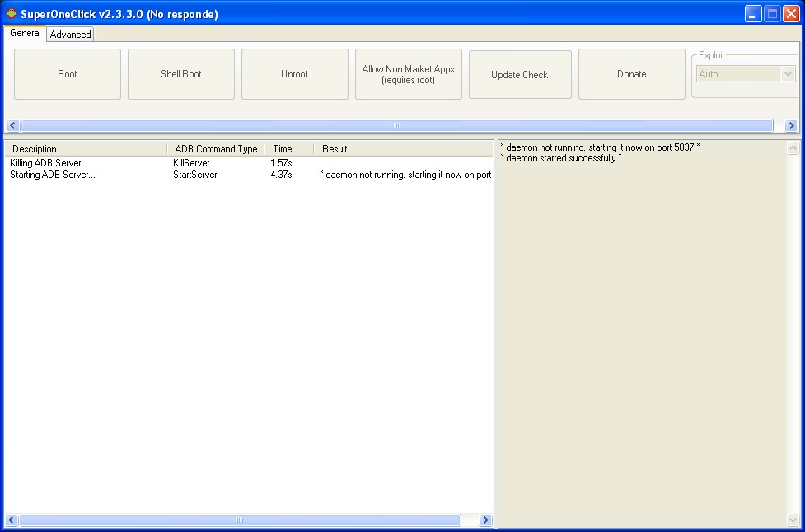Click log panel scroll up arrow
The image size is (805, 532).
click(x=793, y=148)
